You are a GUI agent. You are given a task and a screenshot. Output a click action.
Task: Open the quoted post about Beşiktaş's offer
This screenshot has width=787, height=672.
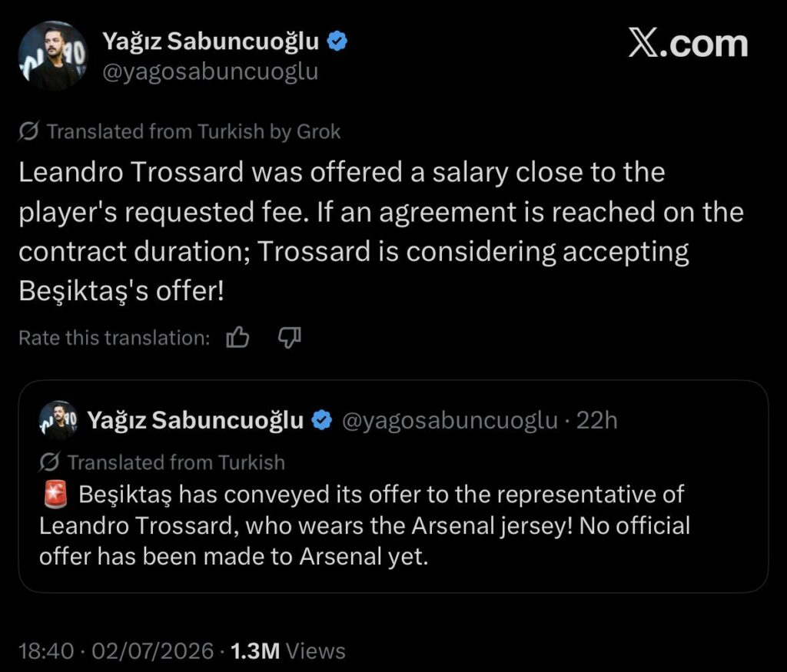tap(393, 486)
